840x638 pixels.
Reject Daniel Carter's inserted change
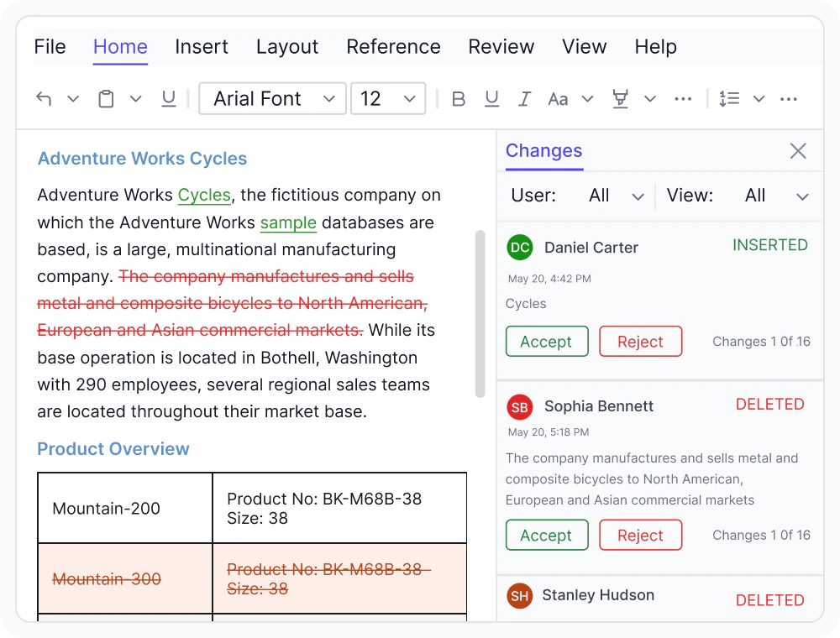tap(641, 342)
